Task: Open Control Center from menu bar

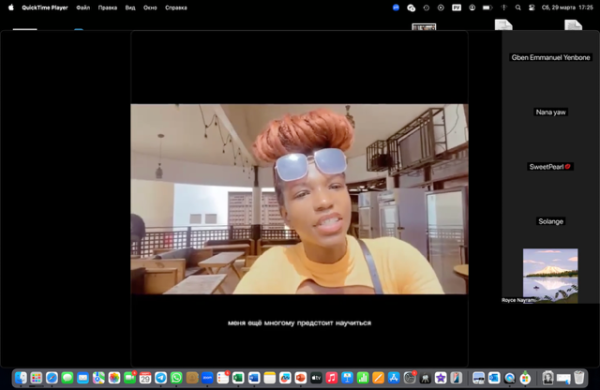Action: (532, 8)
